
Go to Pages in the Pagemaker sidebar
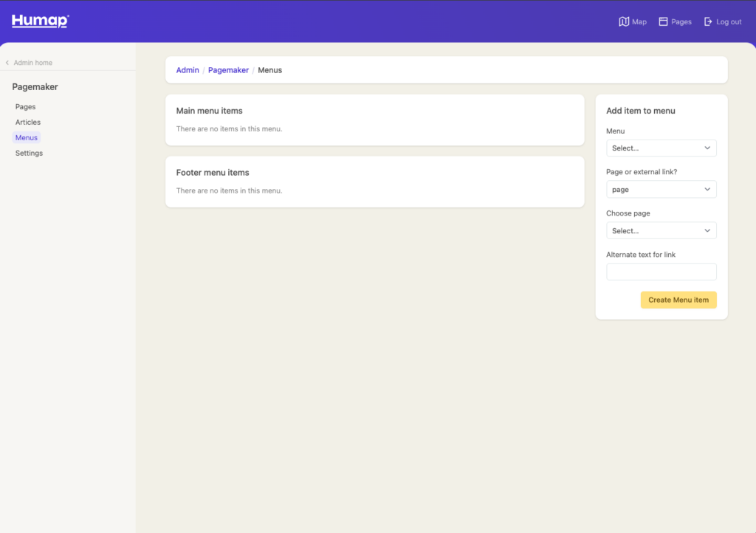coord(26,107)
